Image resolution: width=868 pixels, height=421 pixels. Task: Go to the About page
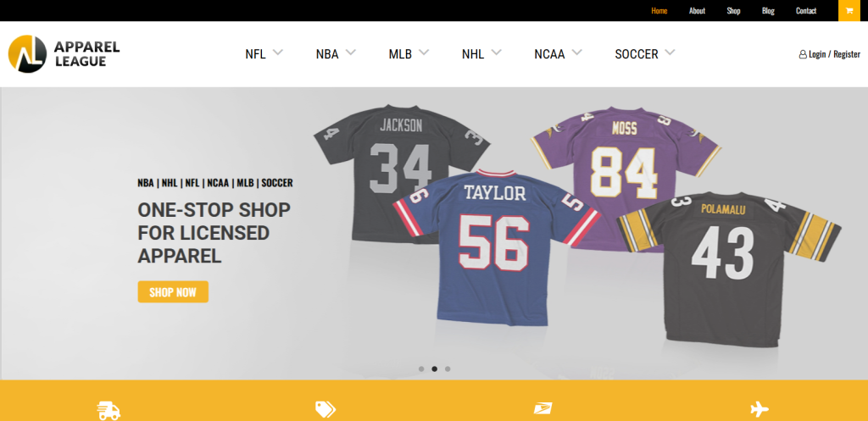(x=697, y=11)
